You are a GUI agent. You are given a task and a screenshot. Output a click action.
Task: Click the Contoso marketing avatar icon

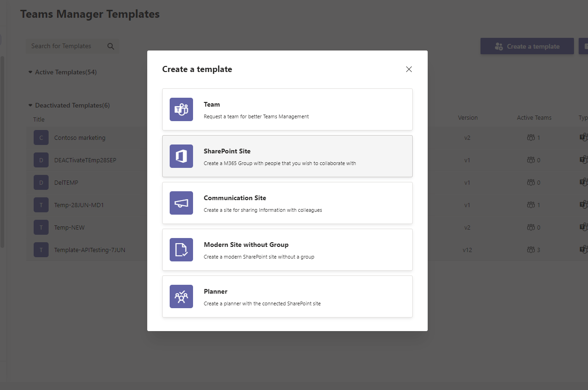click(41, 137)
